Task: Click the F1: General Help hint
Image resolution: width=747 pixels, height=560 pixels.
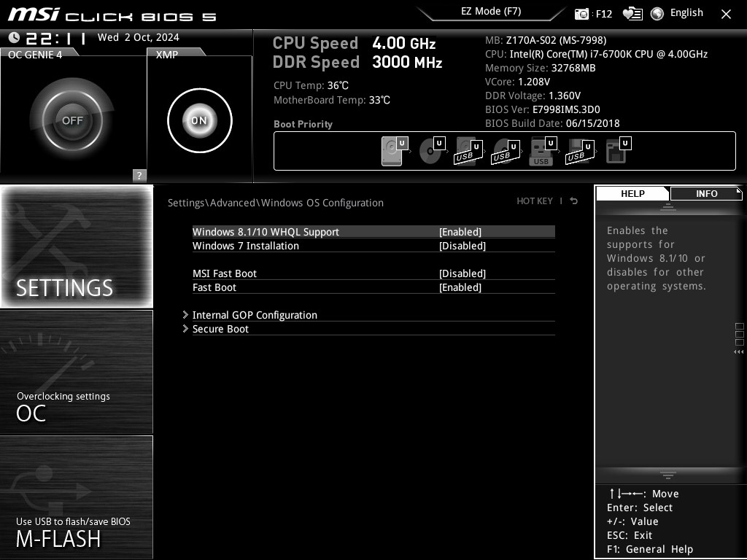Action: pyautogui.click(x=650, y=549)
